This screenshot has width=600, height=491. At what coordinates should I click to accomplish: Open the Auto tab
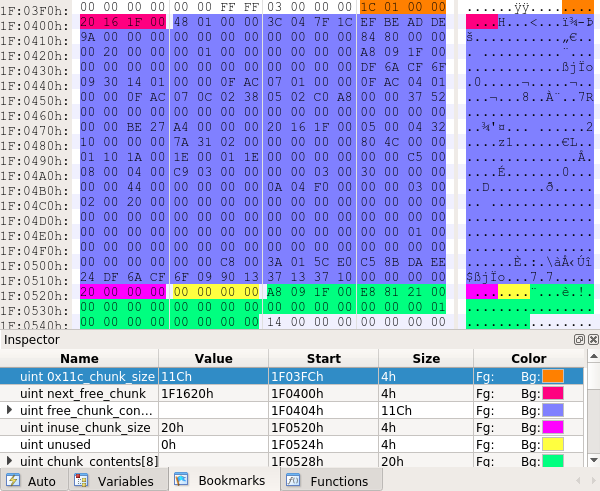click(34, 480)
